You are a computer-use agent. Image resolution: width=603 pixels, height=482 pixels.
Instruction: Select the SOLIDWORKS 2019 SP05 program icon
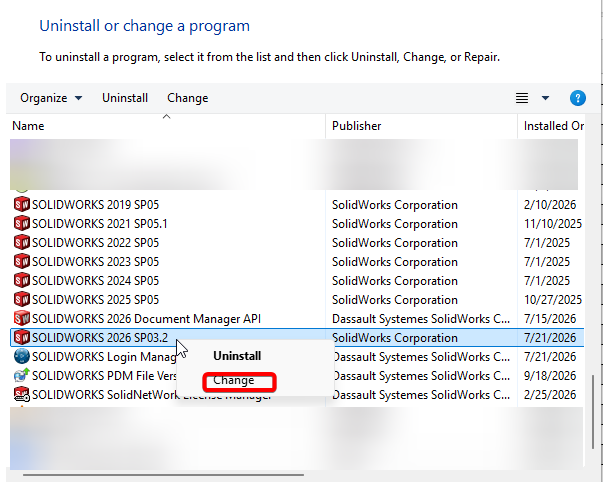(22, 204)
